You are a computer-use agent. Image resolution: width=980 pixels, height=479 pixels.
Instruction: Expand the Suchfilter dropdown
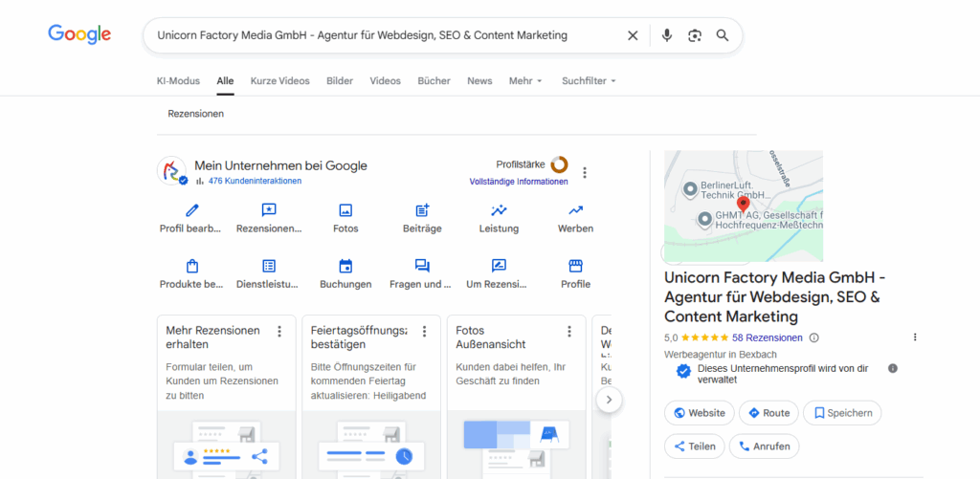589,81
